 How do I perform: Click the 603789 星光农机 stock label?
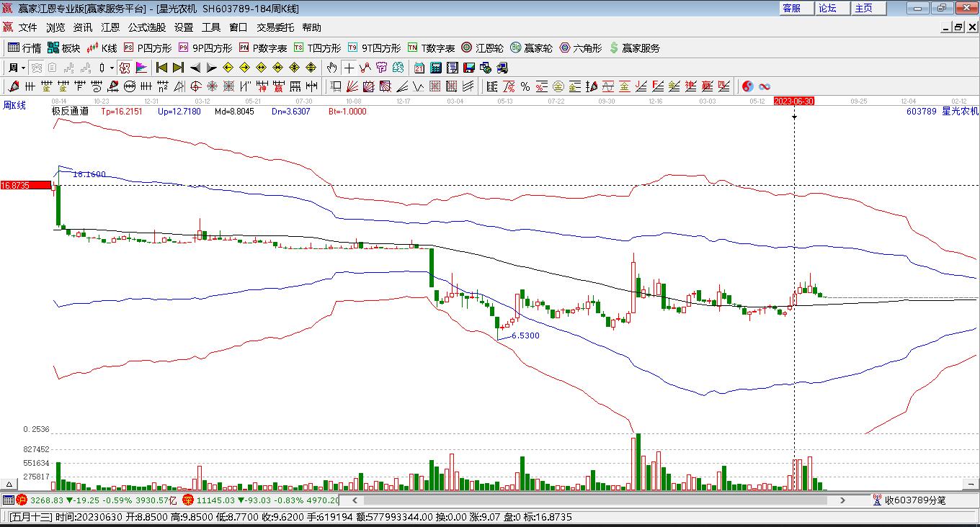pos(942,112)
